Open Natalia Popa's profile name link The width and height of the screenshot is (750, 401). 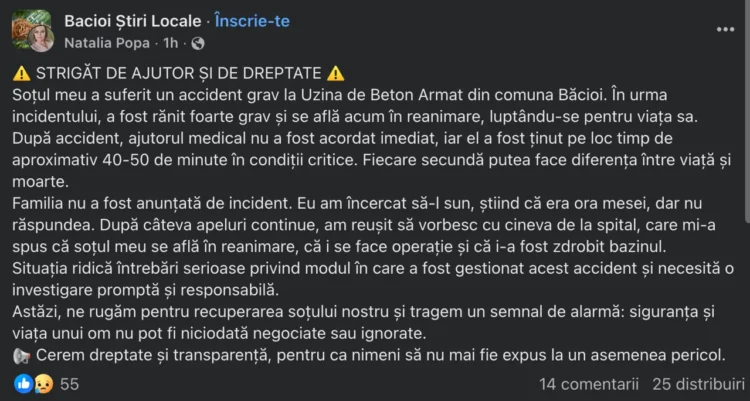pos(107,44)
